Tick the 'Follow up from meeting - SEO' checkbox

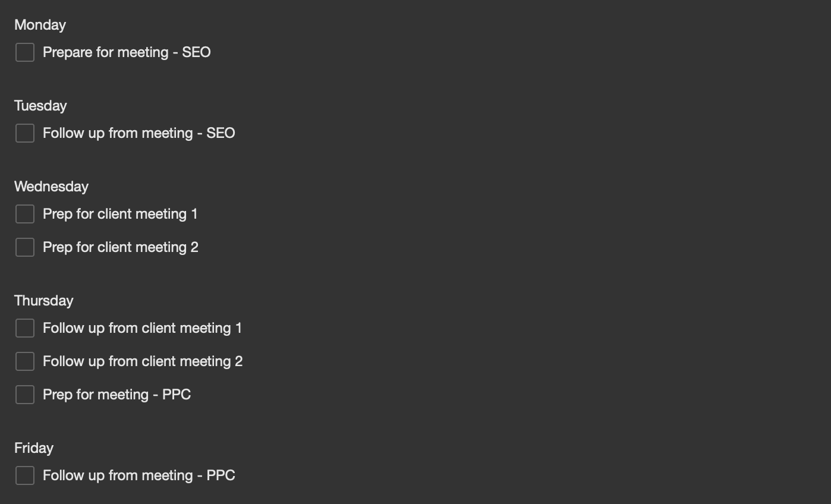(x=25, y=133)
